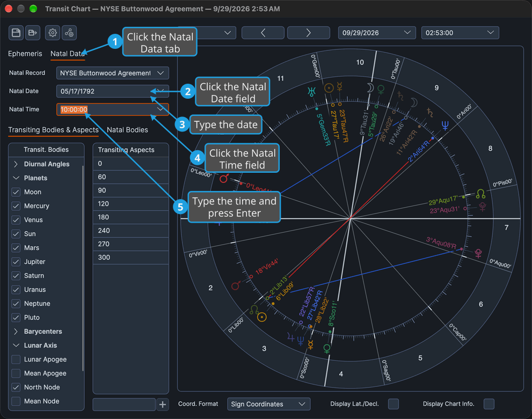This screenshot has height=419, width=532.
Task: Uncheck the Jupiter checkbox
Action: coord(16,262)
